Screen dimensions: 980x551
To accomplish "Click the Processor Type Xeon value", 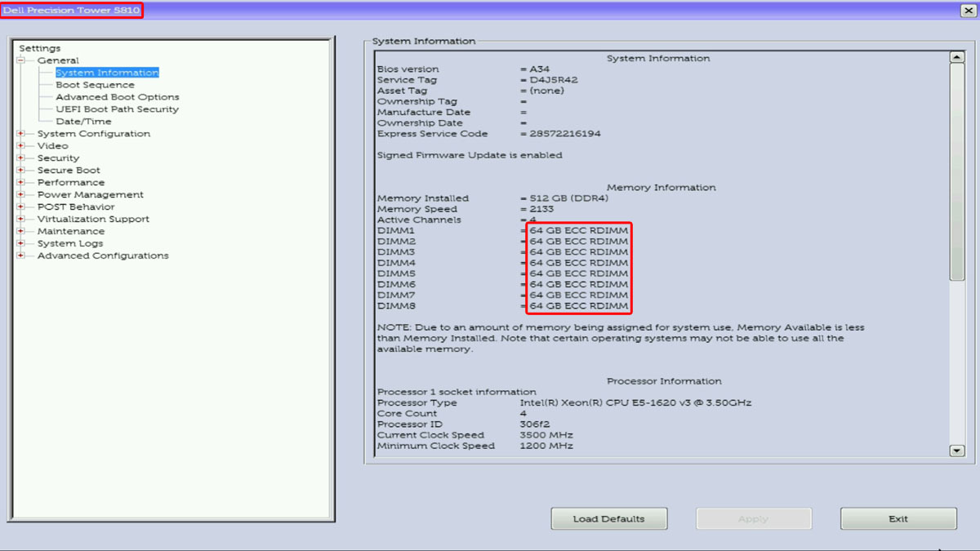I will pyautogui.click(x=636, y=403).
